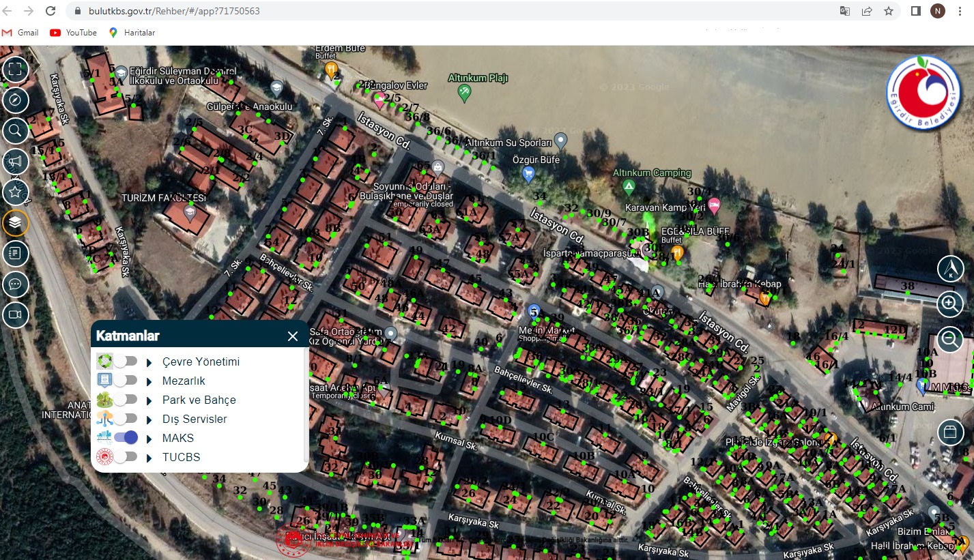The image size is (974, 560).
Task: Reset map orientation with north arrow
Action: [x=950, y=269]
